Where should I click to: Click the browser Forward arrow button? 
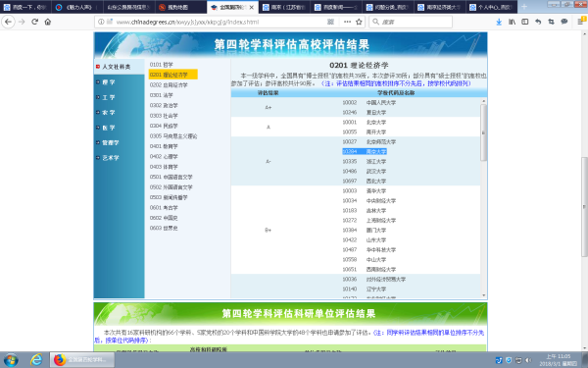(x=22, y=22)
